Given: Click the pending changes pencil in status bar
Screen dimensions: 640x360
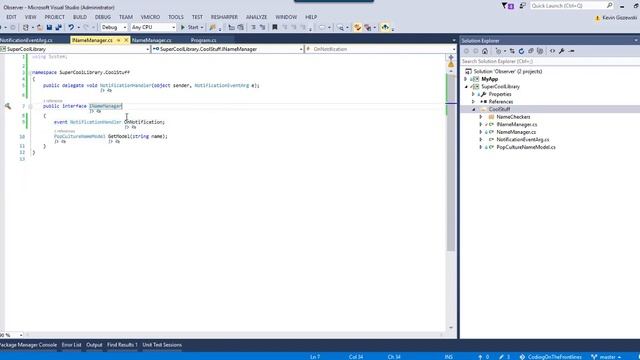Looking at the screenshot, I should 502,357.
